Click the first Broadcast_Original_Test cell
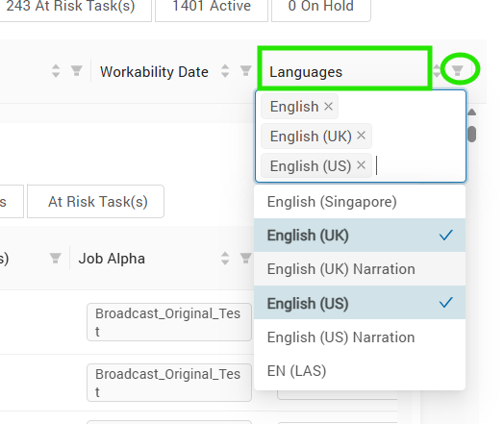The width and height of the screenshot is (504, 424). (169, 322)
